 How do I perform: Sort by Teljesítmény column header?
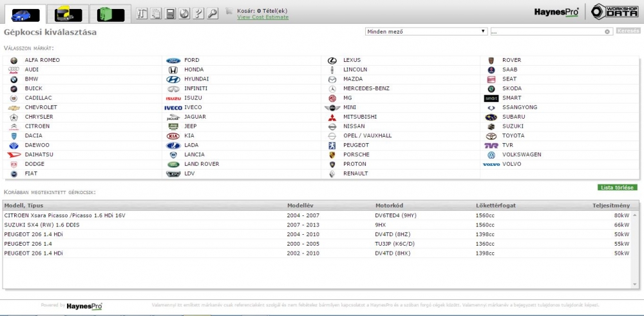click(x=611, y=205)
